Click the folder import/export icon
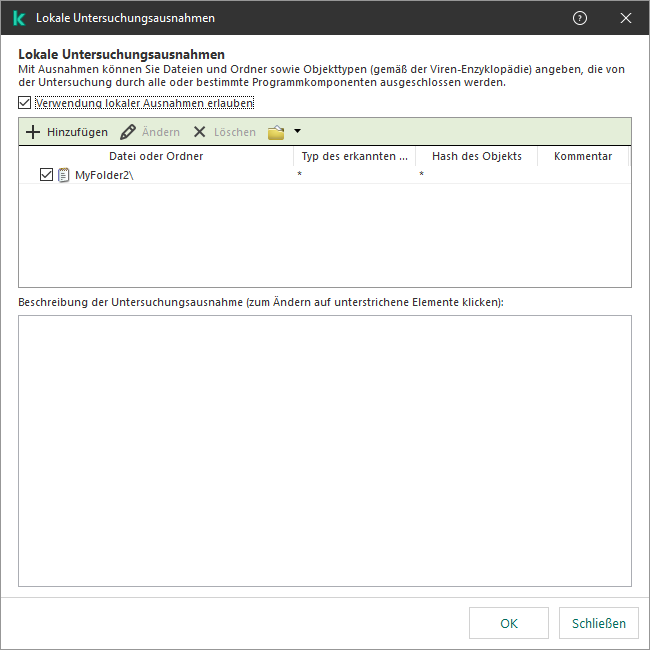The height and width of the screenshot is (650, 650). point(276,132)
